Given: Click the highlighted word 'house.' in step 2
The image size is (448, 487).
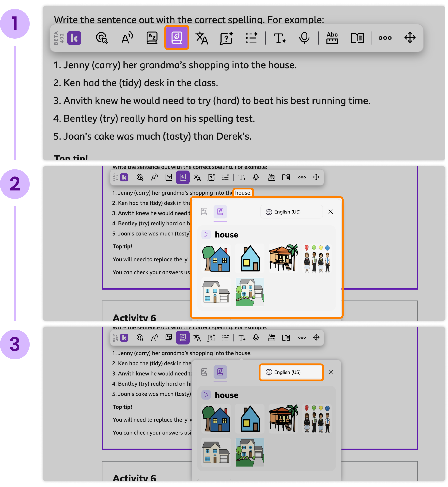Looking at the screenshot, I should click(243, 193).
